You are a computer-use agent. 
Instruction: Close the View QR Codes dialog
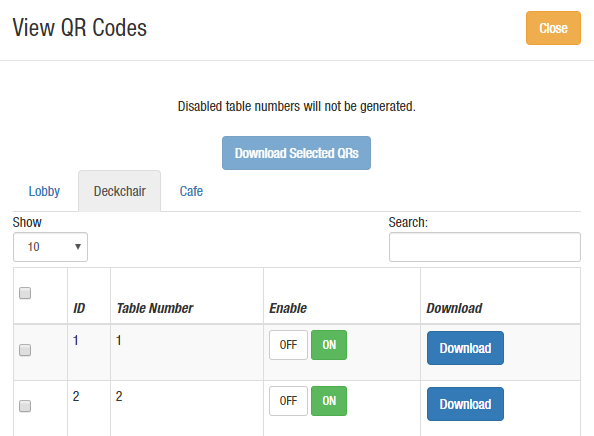coord(553,28)
